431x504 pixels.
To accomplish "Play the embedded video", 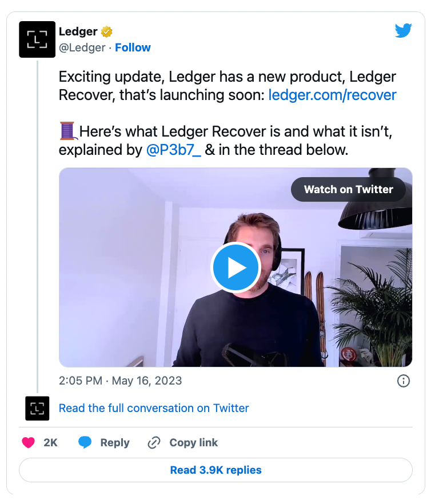I will [x=236, y=267].
